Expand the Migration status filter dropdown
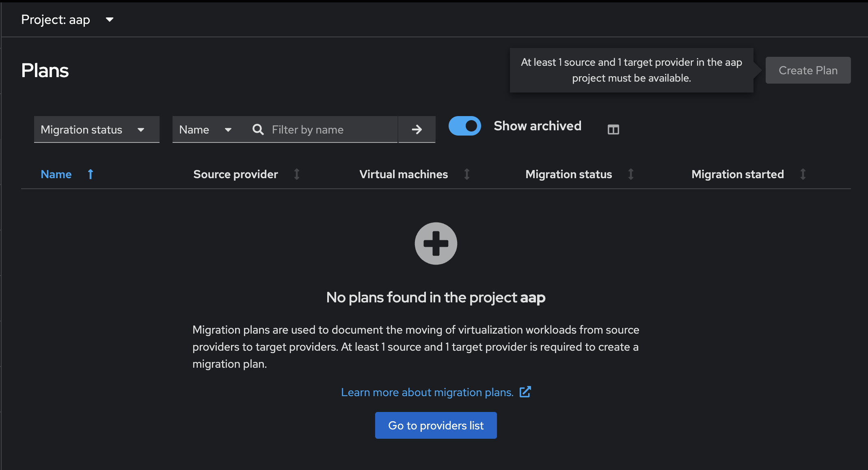Viewport: 868px width, 470px height. (96, 129)
